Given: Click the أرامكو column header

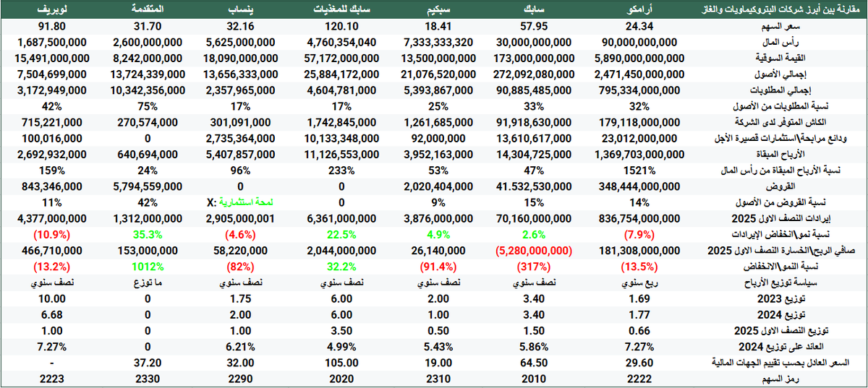Looking at the screenshot, I should pyautogui.click(x=640, y=11).
